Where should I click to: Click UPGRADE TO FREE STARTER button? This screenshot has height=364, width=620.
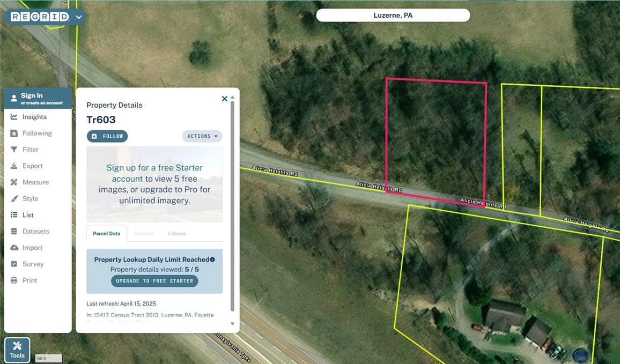(154, 281)
